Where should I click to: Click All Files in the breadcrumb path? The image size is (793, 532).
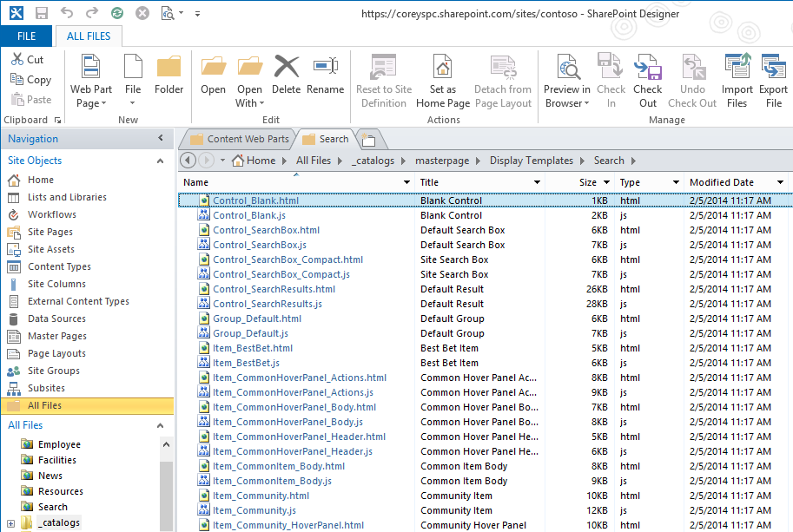click(313, 161)
